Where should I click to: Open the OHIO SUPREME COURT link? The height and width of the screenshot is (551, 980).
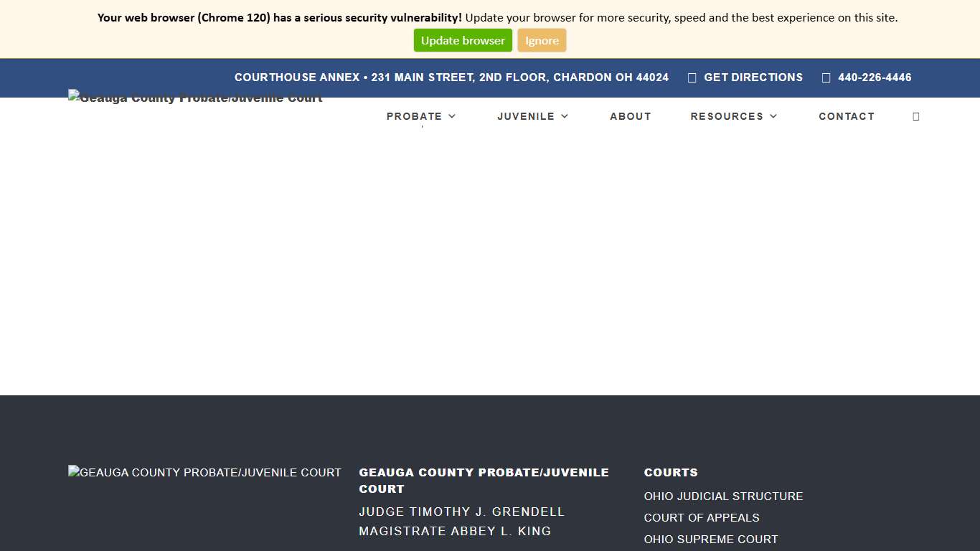(x=711, y=539)
